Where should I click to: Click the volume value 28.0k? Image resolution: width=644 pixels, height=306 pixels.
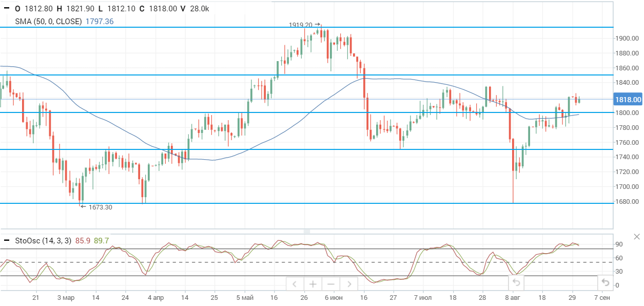pos(199,9)
